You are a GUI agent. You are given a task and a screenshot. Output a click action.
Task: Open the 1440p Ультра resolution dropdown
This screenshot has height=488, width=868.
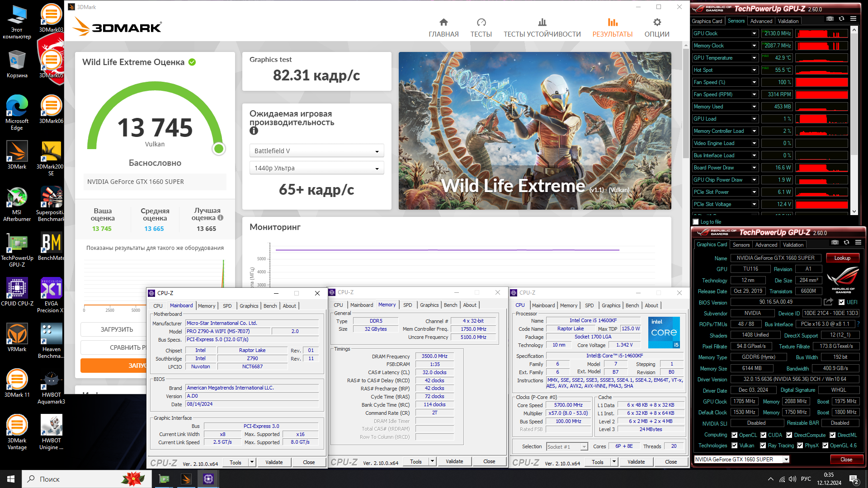point(316,168)
